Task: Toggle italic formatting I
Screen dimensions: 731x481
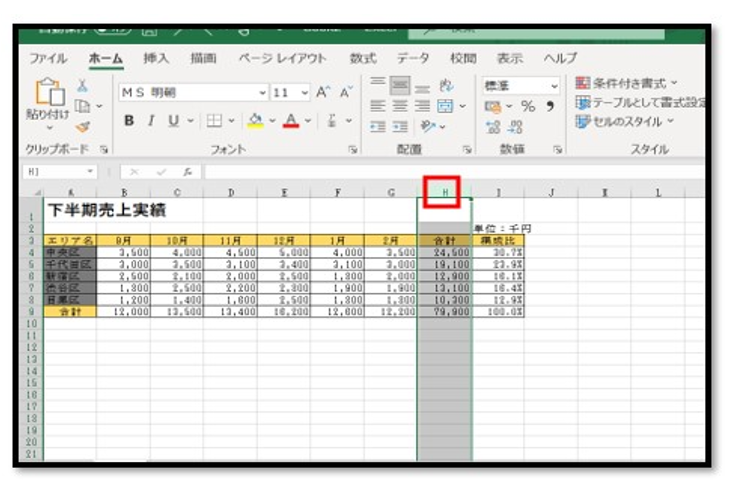Action: (151, 121)
